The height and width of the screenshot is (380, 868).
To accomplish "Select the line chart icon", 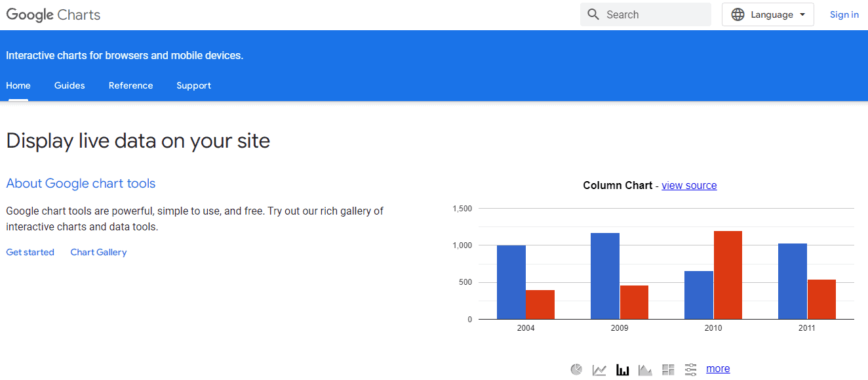I will tap(599, 368).
